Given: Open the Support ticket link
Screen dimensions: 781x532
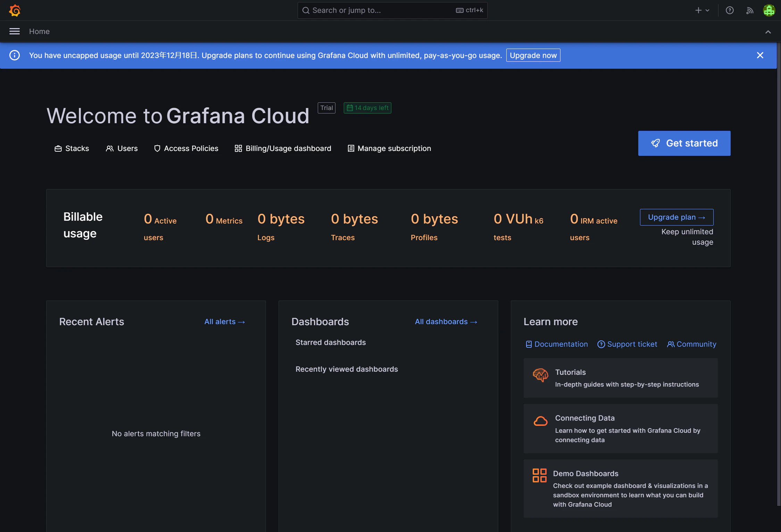Looking at the screenshot, I should click(x=627, y=344).
